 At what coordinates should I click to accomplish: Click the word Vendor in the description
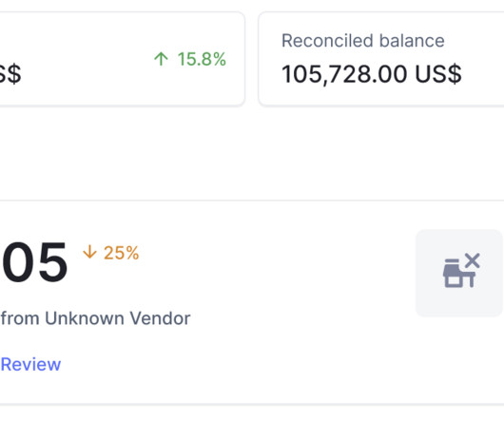click(x=160, y=318)
